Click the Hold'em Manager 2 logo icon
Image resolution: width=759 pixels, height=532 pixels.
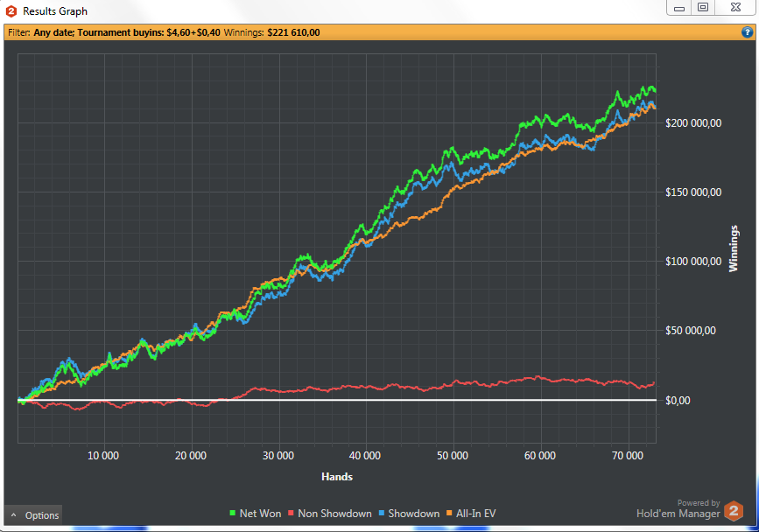(x=734, y=511)
